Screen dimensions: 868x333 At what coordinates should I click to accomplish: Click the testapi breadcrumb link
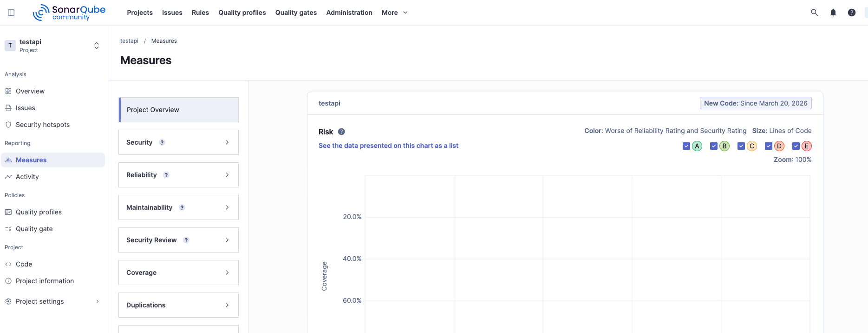[x=129, y=41]
